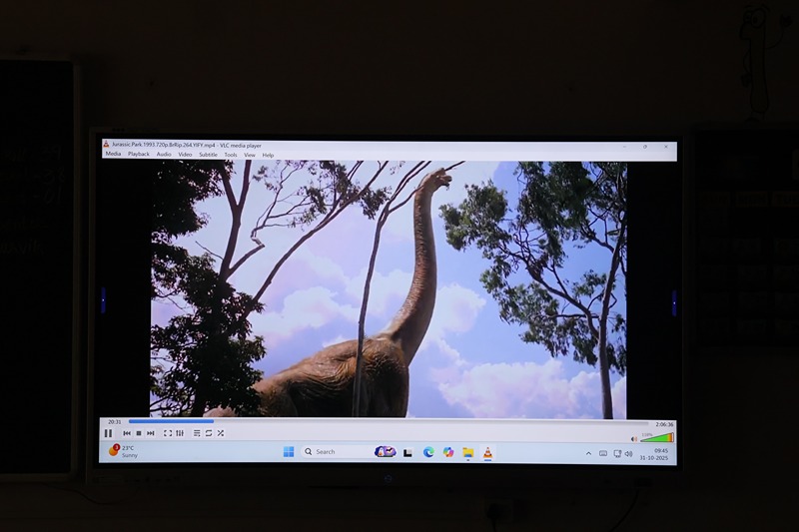This screenshot has width=799, height=532.
Task: Open the Tools menu
Action: tap(231, 155)
